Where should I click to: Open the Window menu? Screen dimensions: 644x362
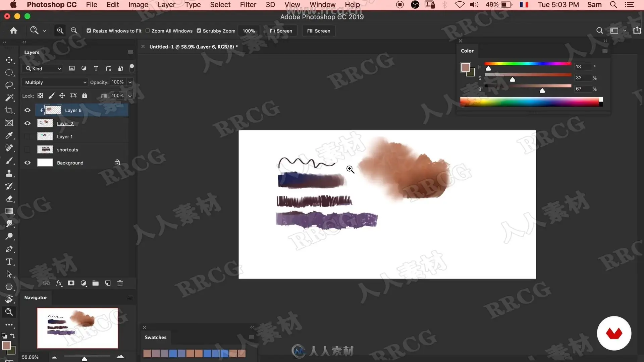click(322, 5)
